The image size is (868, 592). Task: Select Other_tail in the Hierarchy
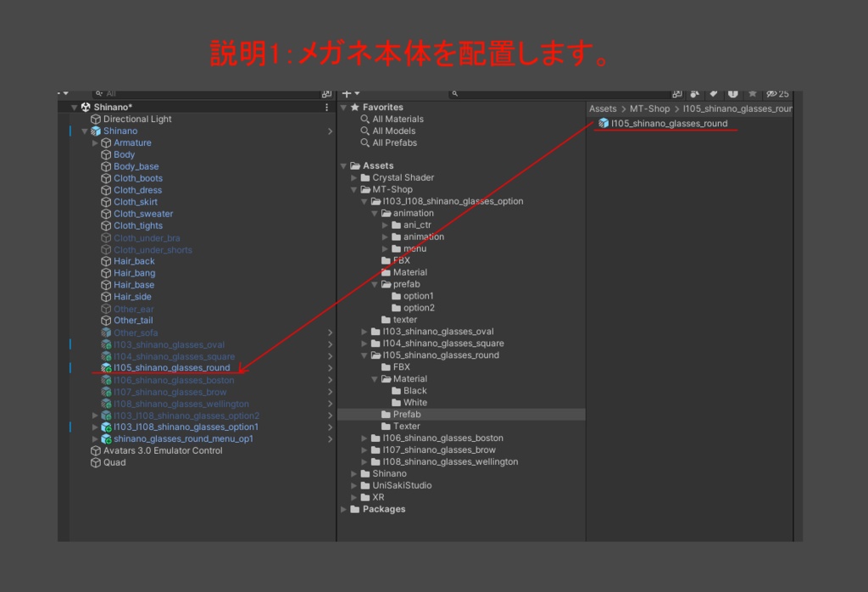click(x=133, y=321)
